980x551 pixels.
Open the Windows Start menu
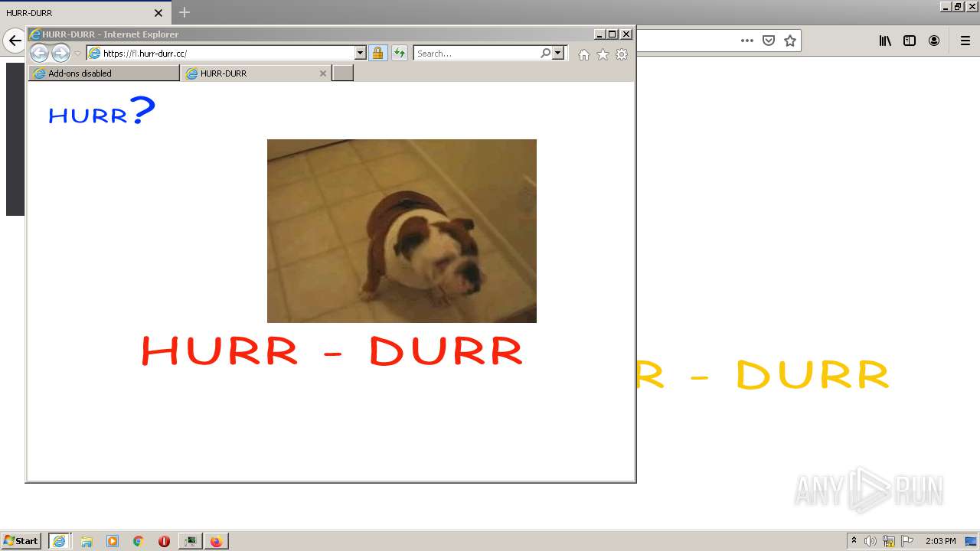[21, 541]
